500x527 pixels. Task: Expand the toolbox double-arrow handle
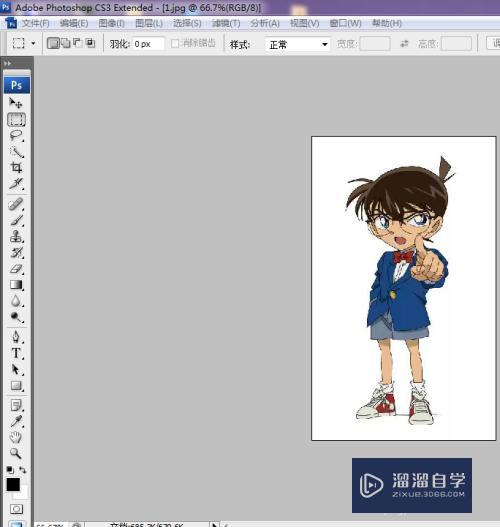[7, 63]
